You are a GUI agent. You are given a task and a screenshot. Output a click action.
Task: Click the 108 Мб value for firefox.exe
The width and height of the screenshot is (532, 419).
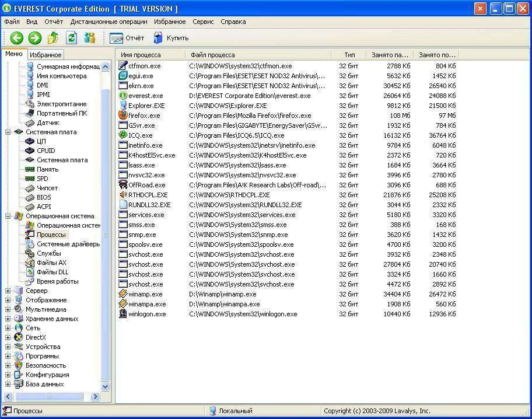click(400, 116)
